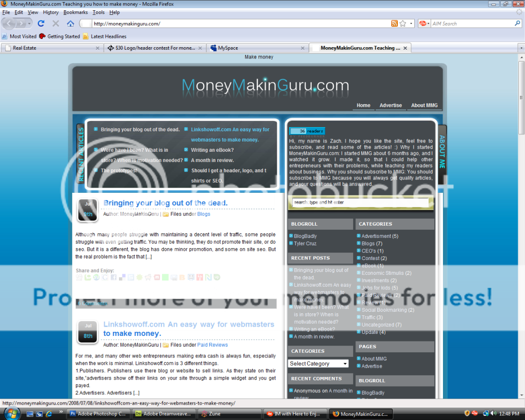This screenshot has width=525, height=420.
Task: Focus the AIM Search box
Action: click(472, 24)
